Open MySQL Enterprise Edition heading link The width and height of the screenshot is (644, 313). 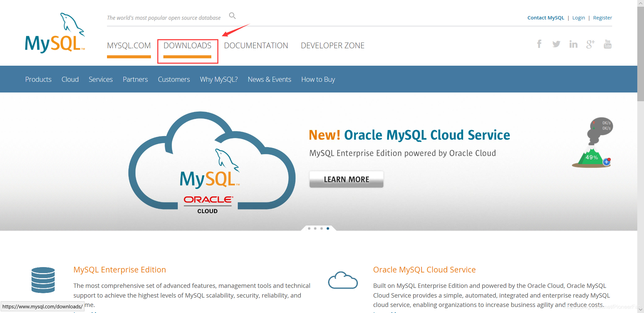pos(120,270)
